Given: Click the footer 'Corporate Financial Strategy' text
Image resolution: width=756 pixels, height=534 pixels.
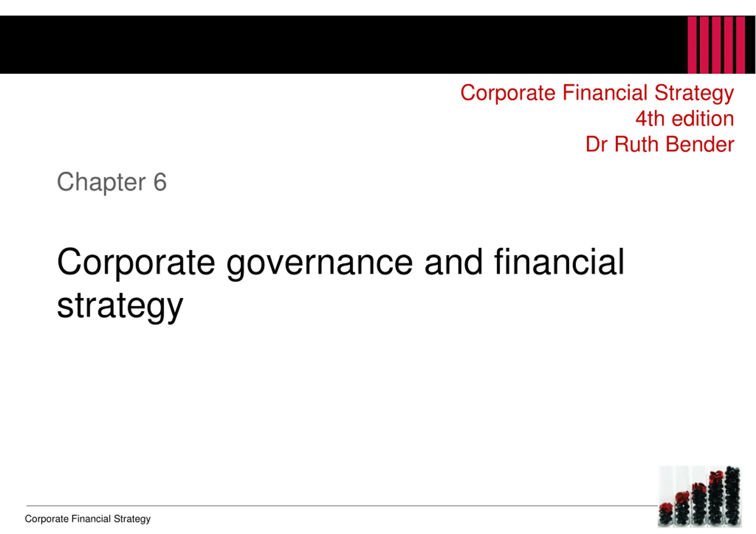Looking at the screenshot, I should pyautogui.click(x=88, y=519).
